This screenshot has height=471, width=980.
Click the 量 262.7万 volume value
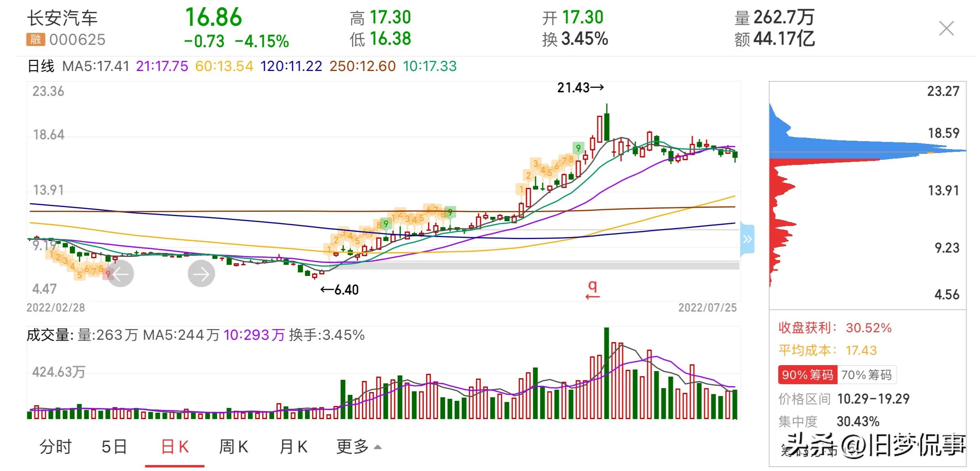(784, 17)
